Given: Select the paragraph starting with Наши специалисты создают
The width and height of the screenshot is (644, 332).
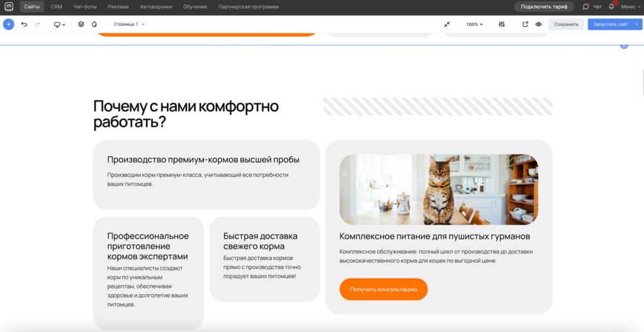Looking at the screenshot, I should 148,286.
